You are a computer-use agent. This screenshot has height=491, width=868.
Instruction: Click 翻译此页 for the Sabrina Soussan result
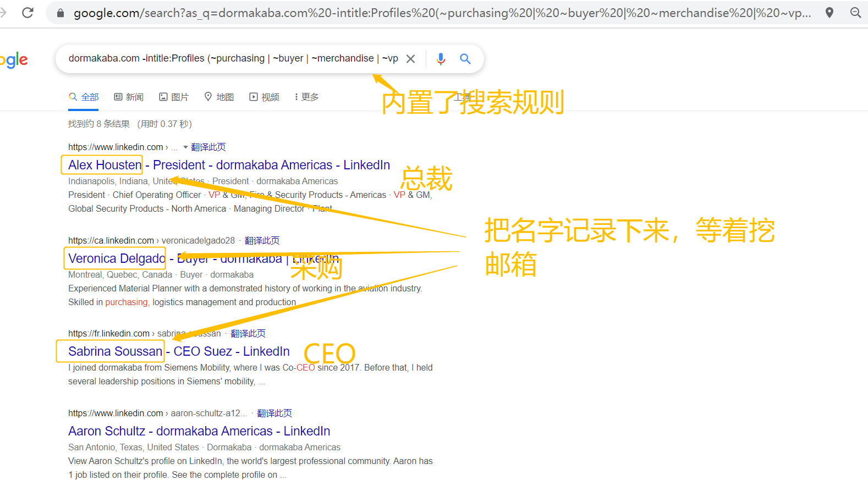[248, 334]
